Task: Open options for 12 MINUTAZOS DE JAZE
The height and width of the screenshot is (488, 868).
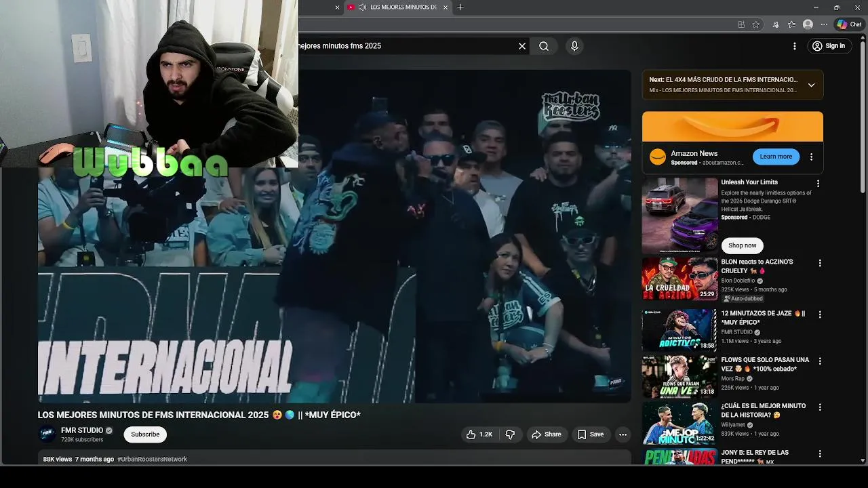Action: point(820,314)
